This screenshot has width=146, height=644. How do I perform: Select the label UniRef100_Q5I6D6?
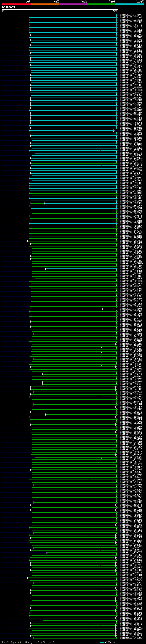131,70
